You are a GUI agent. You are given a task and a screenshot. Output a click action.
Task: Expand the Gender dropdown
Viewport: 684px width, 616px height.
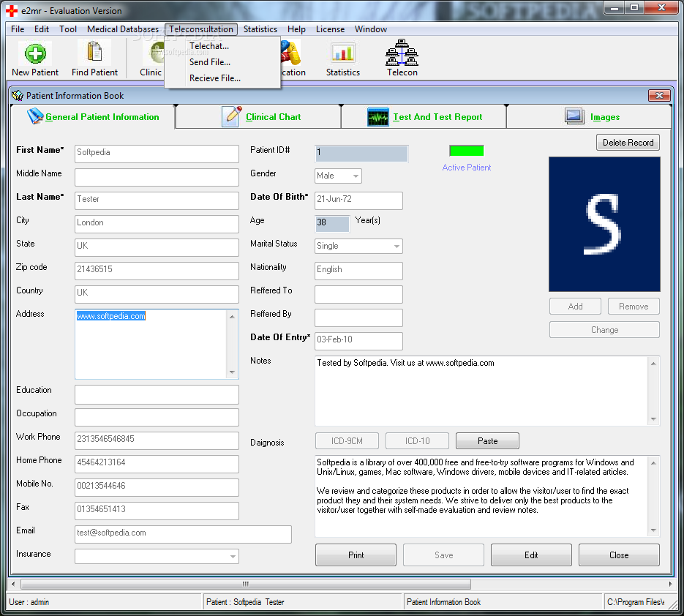356,176
